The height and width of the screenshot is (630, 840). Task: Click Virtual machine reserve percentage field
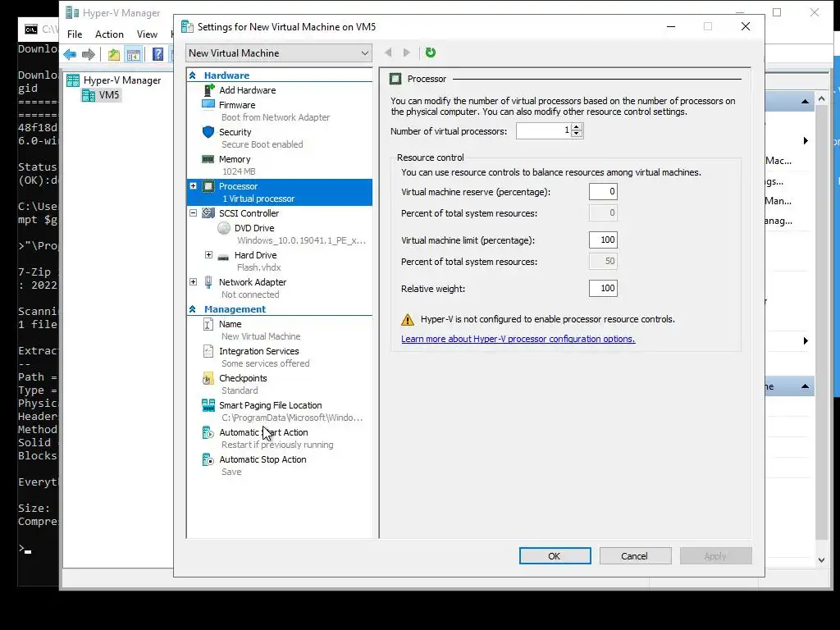point(603,192)
